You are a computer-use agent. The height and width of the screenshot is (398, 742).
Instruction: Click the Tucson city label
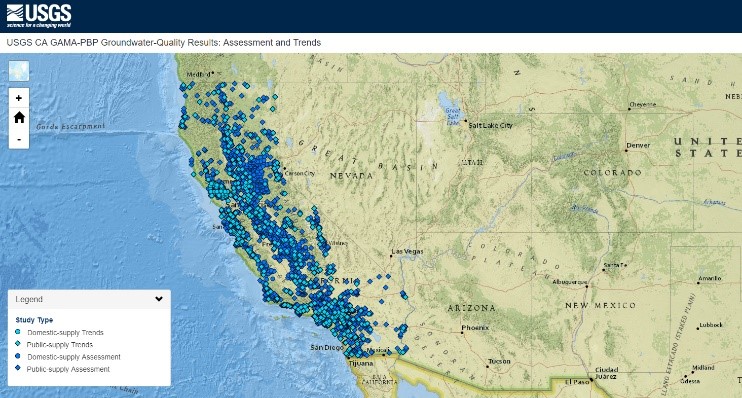point(499,361)
